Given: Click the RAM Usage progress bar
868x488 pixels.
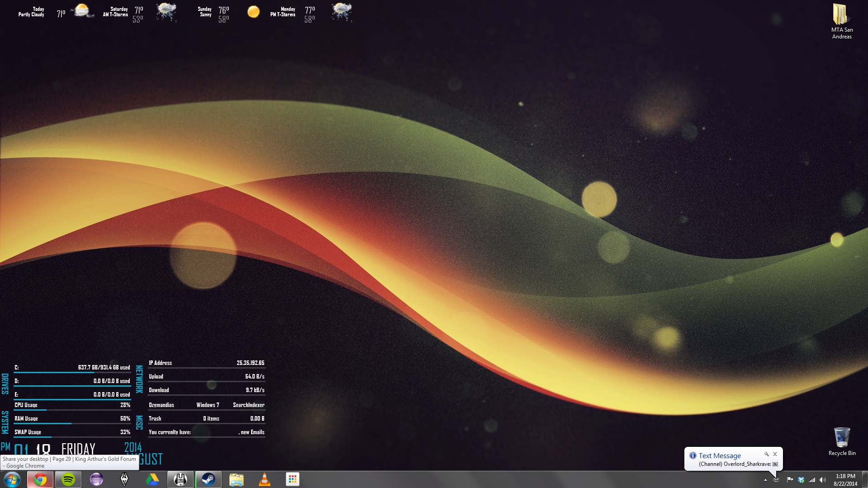Looking at the screenshot, I should 72,423.
